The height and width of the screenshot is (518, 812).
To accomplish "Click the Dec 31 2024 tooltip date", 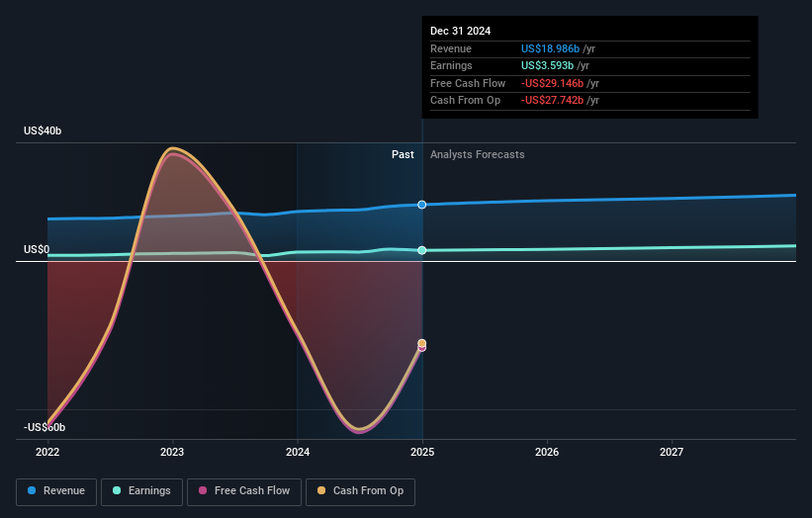I will (460, 31).
